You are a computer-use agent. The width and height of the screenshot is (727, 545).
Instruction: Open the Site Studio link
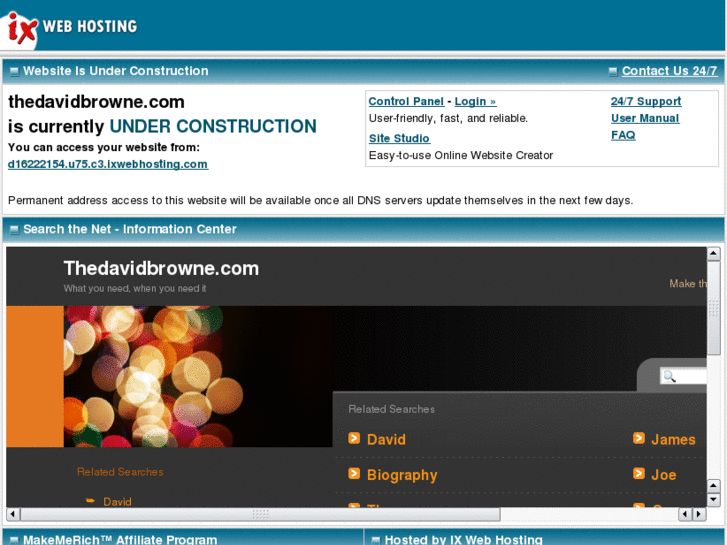click(x=399, y=138)
